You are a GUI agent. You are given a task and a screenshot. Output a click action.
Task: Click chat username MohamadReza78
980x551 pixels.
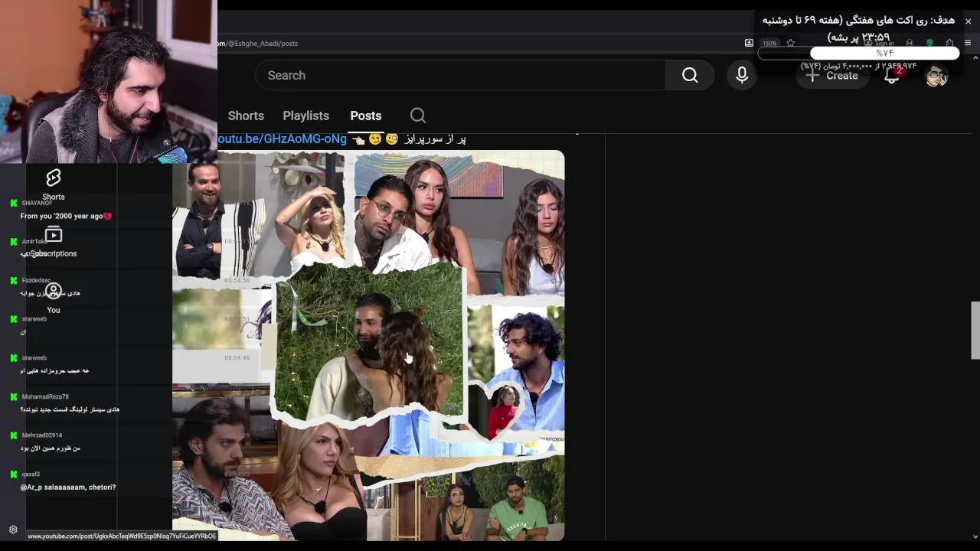click(x=45, y=396)
